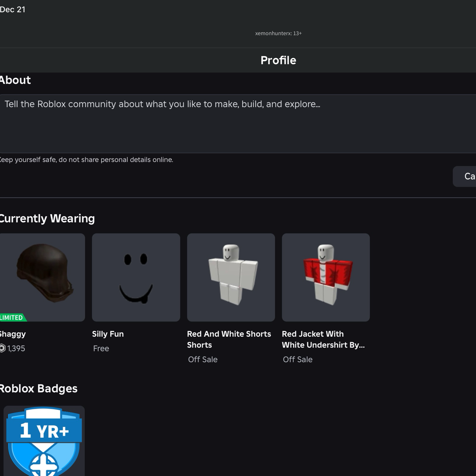This screenshot has width=476, height=476.
Task: Open Red Jacket With White Undershirt title
Action: [x=323, y=339]
